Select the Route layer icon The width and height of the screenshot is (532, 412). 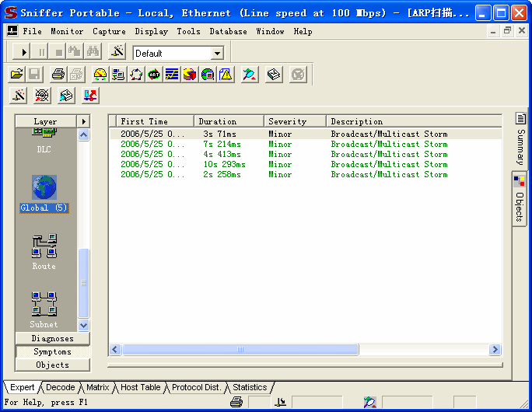pyautogui.click(x=44, y=251)
